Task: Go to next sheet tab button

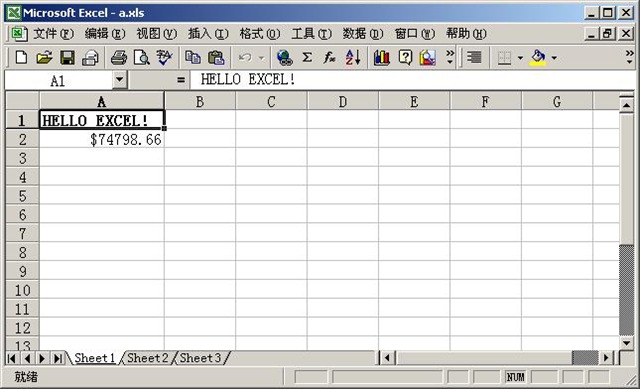Action: click(42, 358)
